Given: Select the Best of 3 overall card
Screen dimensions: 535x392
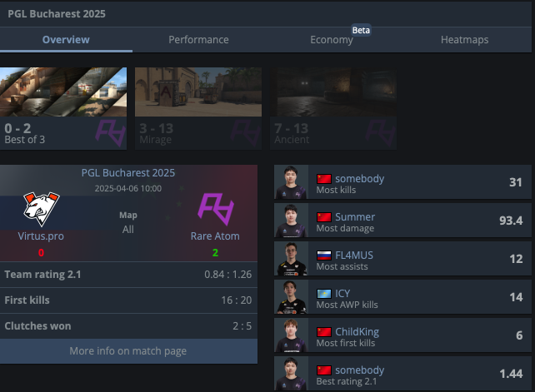Looking at the screenshot, I should click(x=63, y=108).
